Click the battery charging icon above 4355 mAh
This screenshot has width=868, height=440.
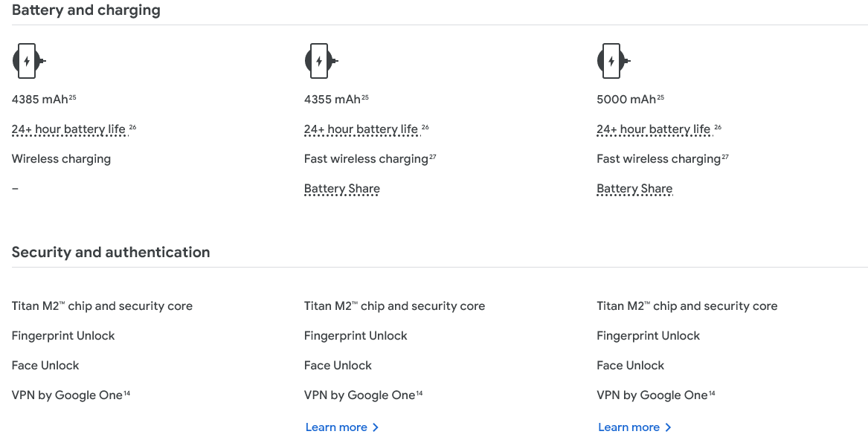coord(321,61)
